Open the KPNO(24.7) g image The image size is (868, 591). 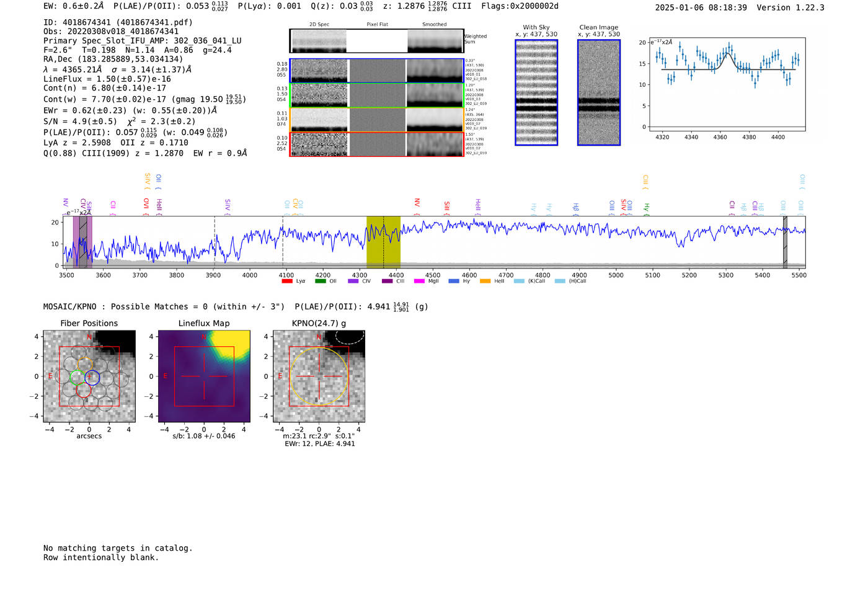coord(319,376)
